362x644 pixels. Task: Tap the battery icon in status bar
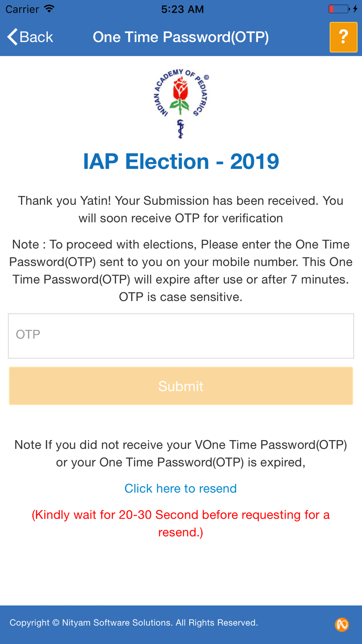(x=339, y=9)
